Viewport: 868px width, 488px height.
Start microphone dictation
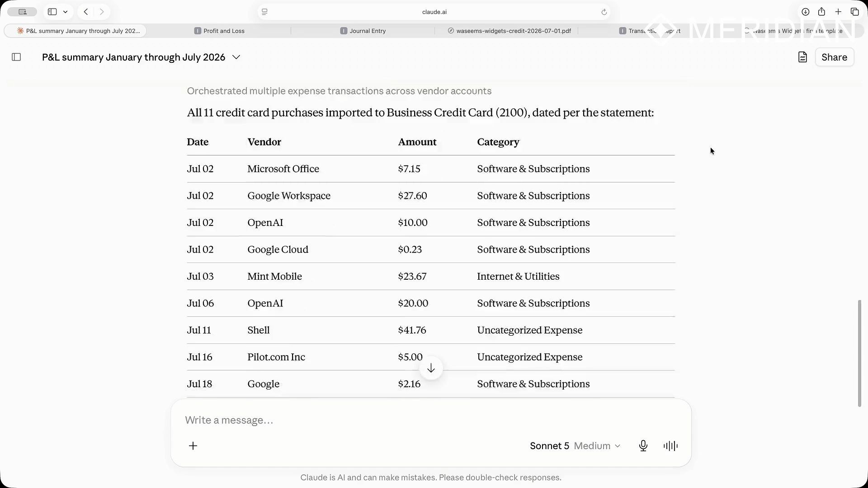tap(643, 446)
